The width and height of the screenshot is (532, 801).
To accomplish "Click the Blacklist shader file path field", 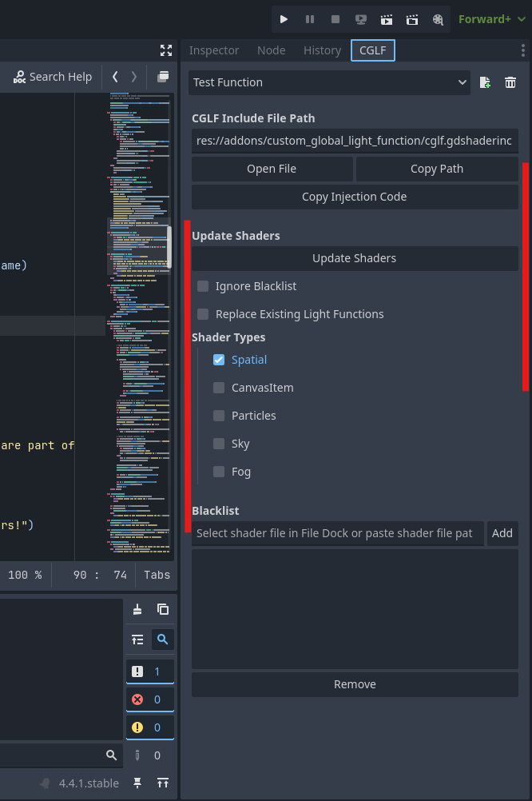I will [x=337, y=533].
